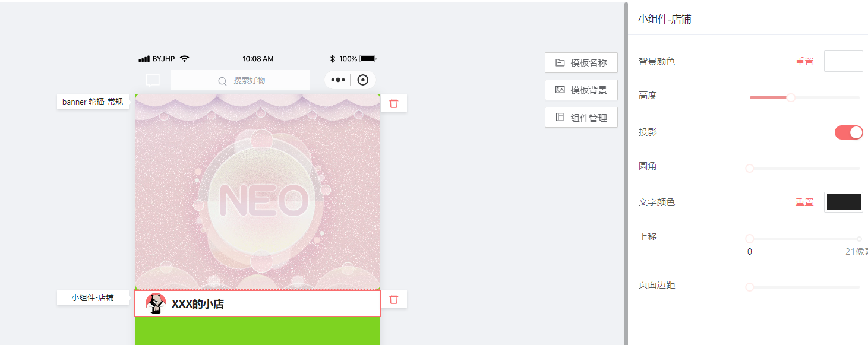The width and height of the screenshot is (868, 345).
Task: Open 组件管理 panel
Action: tap(581, 118)
